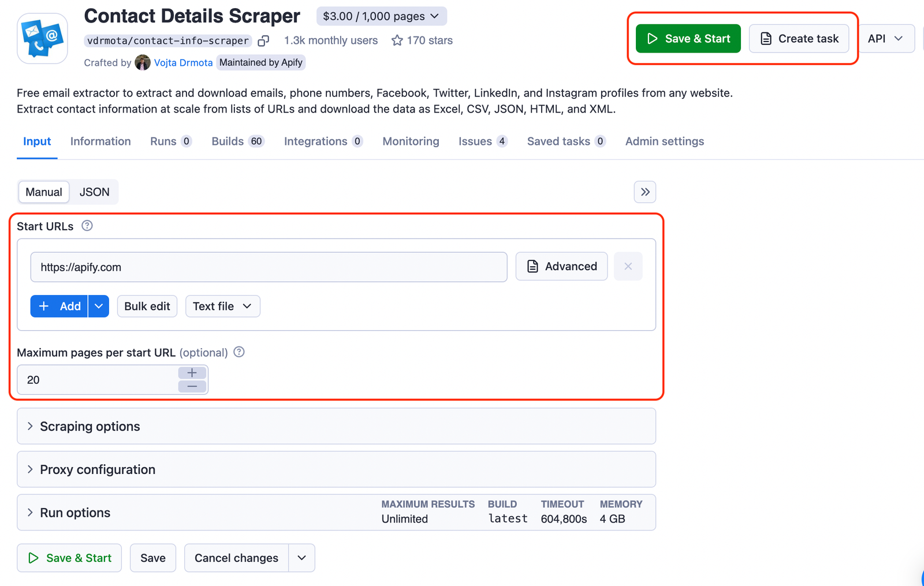Collapse the input panel with double chevron icon
Image resolution: width=924 pixels, height=586 pixels.
point(644,192)
